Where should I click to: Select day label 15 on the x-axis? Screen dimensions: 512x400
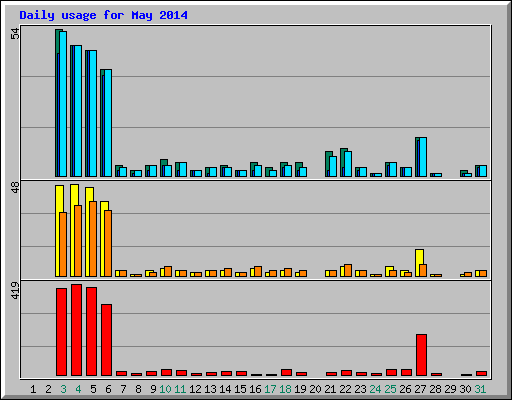[x=240, y=389]
